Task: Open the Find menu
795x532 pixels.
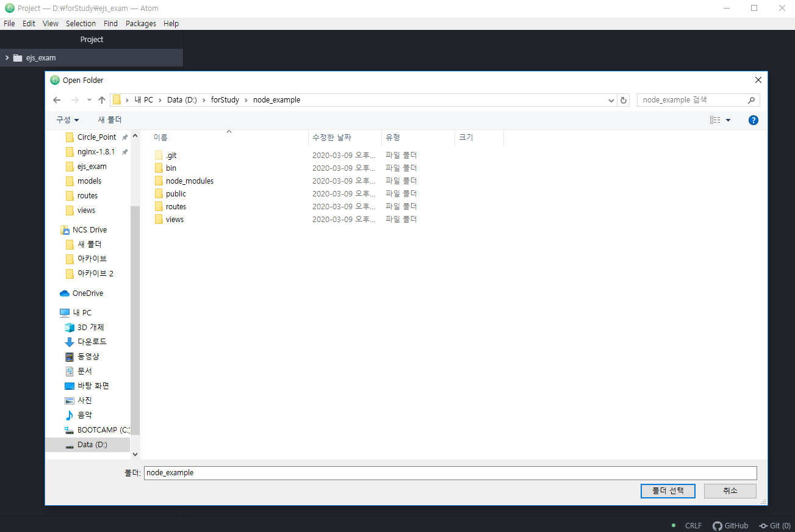Action: pyautogui.click(x=110, y=24)
